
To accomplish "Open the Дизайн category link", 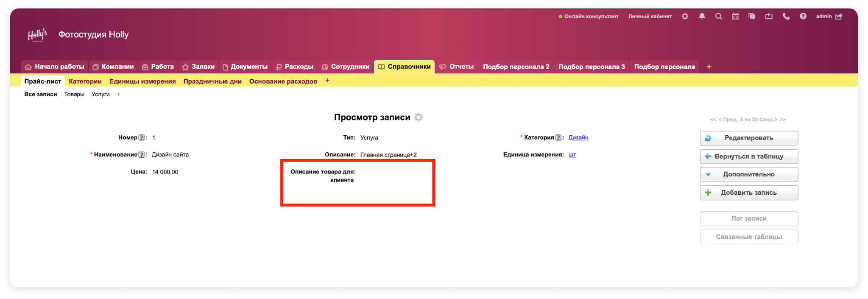I will point(578,137).
